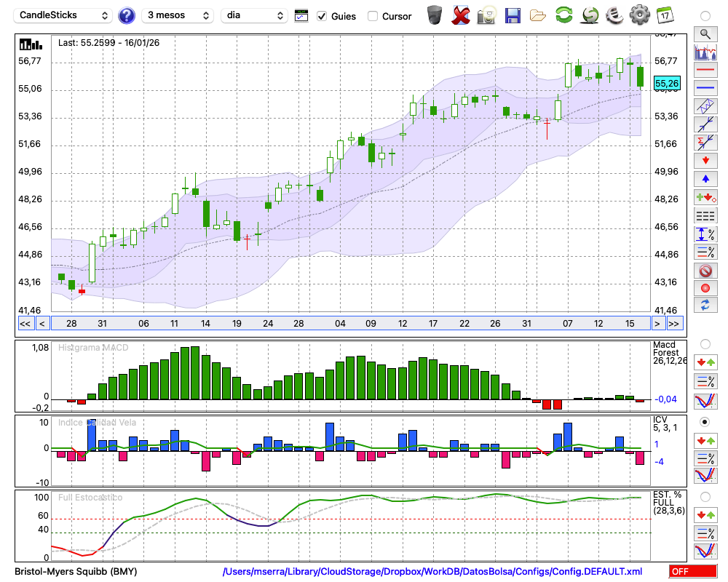Click the blue up arrow marker tool

(705, 178)
